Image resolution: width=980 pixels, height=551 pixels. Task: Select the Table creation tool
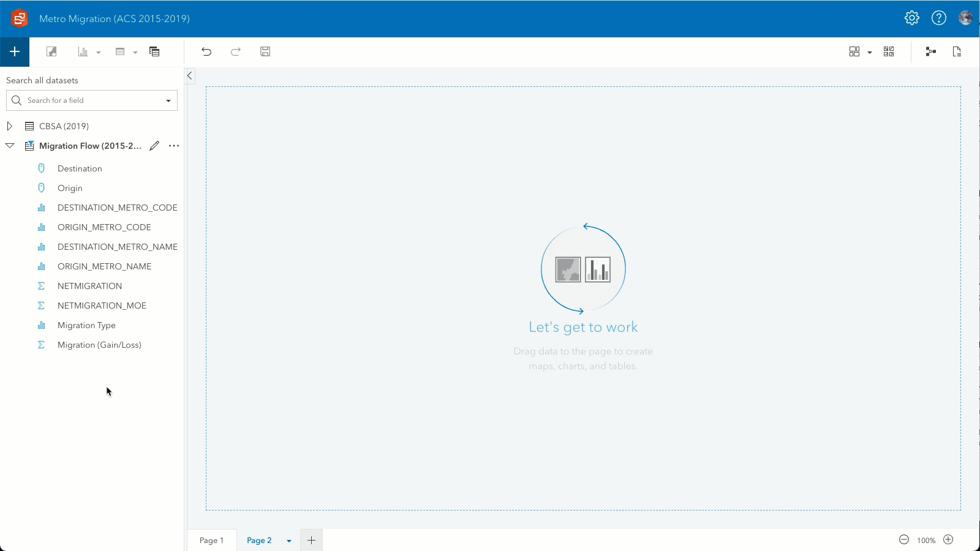121,51
